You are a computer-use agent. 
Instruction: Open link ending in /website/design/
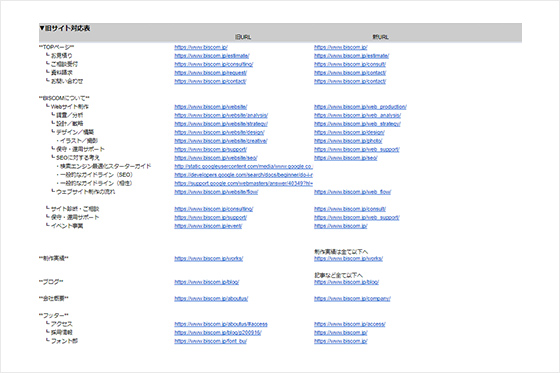coord(219,133)
